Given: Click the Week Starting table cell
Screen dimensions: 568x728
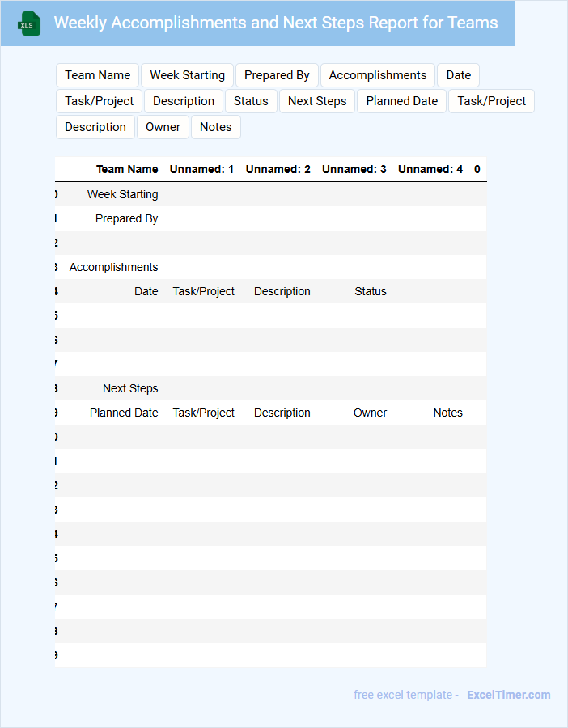Looking at the screenshot, I should (x=123, y=194).
